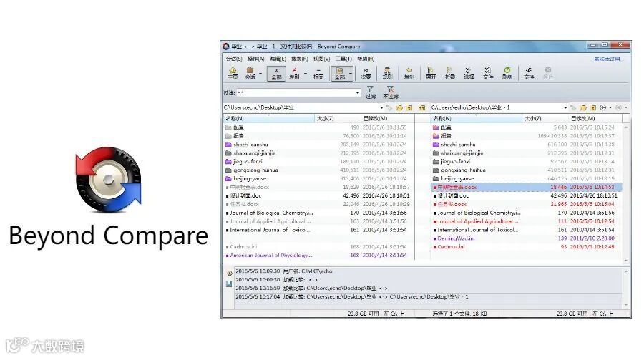The width and height of the screenshot is (644, 358).
Task: Open the 帮助(H) menu
Action: (x=366, y=59)
